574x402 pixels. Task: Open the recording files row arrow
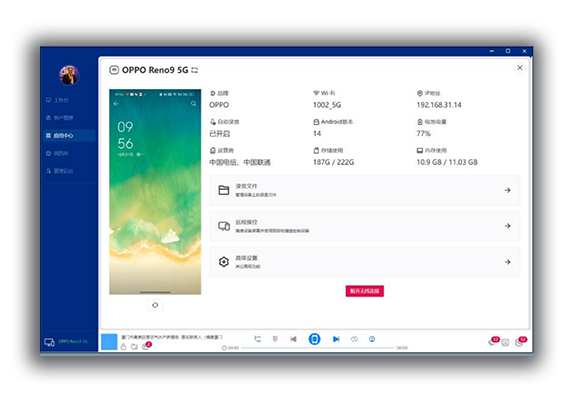coord(507,190)
